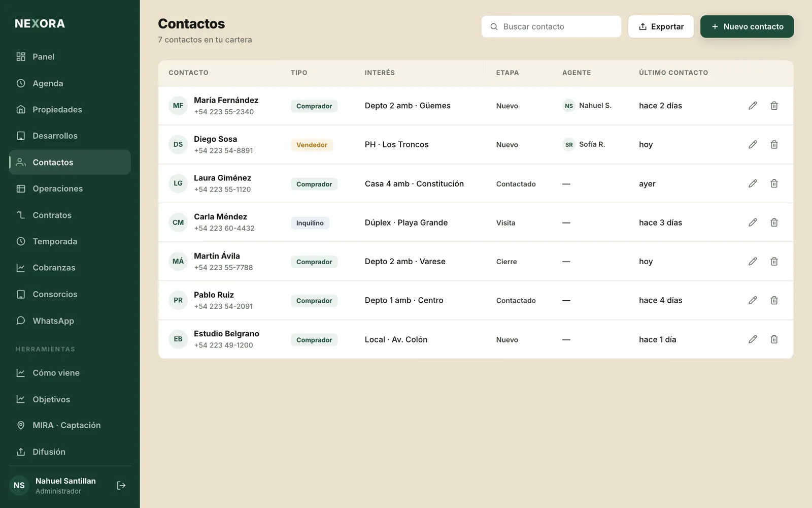Screen dimensions: 812x508
Task: Open Cómo viene tool
Action: 70,373
